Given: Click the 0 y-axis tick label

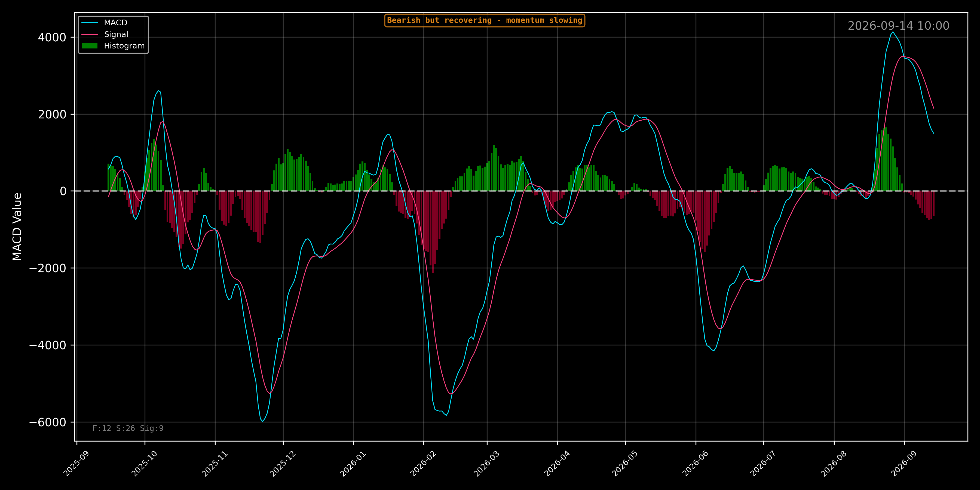Looking at the screenshot, I should tap(63, 191).
